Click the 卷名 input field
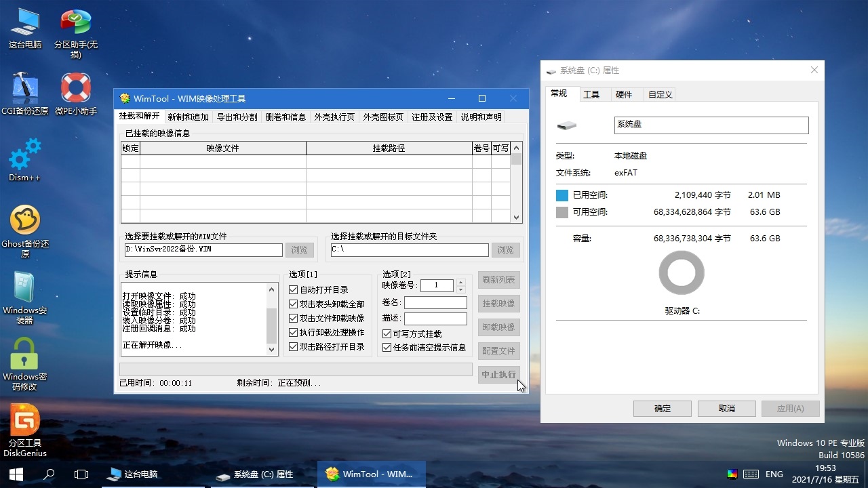Image resolution: width=868 pixels, height=488 pixels. (435, 302)
